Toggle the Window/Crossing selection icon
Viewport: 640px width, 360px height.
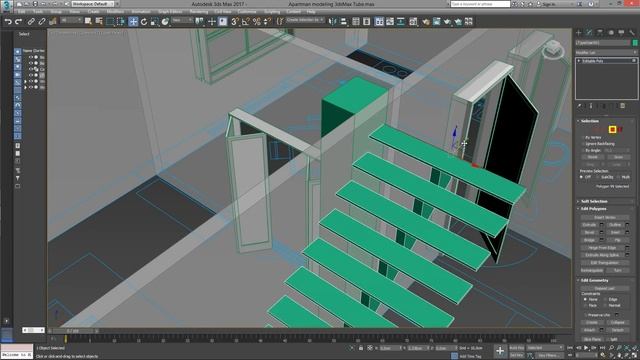click(x=121, y=22)
